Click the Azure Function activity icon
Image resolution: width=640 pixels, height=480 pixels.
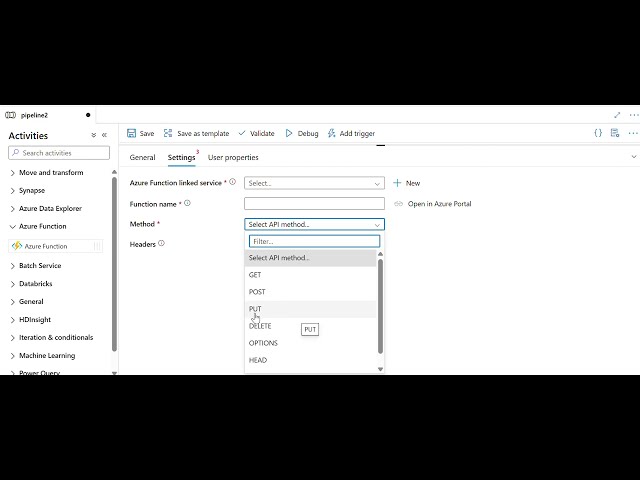[17, 246]
